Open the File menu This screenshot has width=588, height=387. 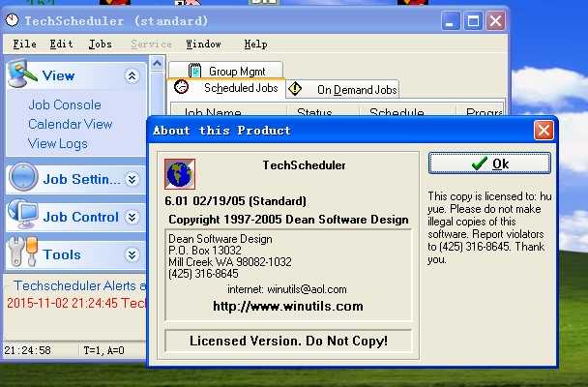(24, 45)
